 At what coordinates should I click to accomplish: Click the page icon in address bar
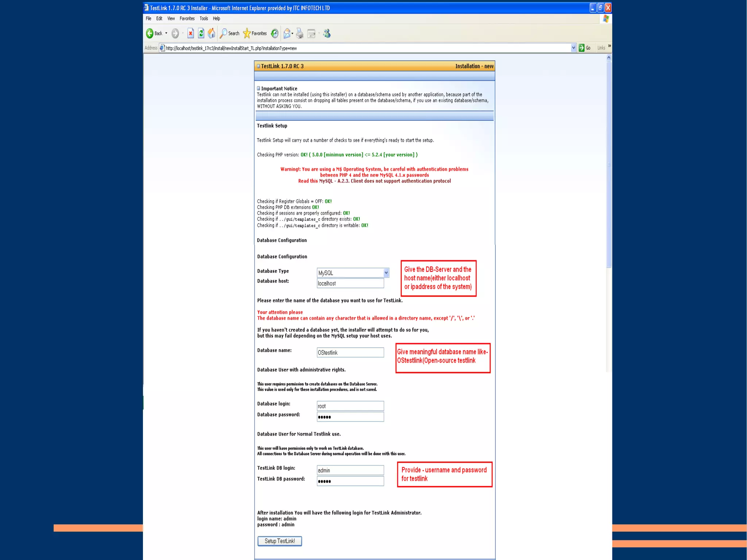click(162, 48)
